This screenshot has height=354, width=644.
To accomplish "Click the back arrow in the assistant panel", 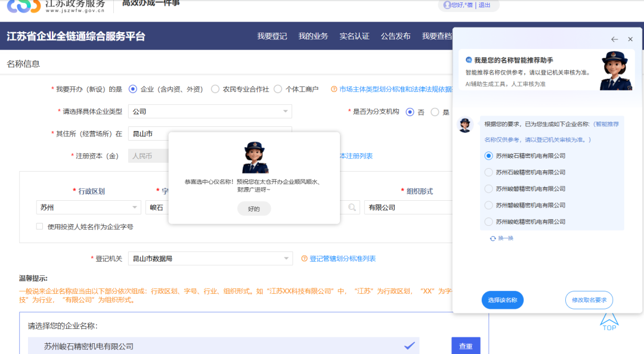I will pos(614,39).
